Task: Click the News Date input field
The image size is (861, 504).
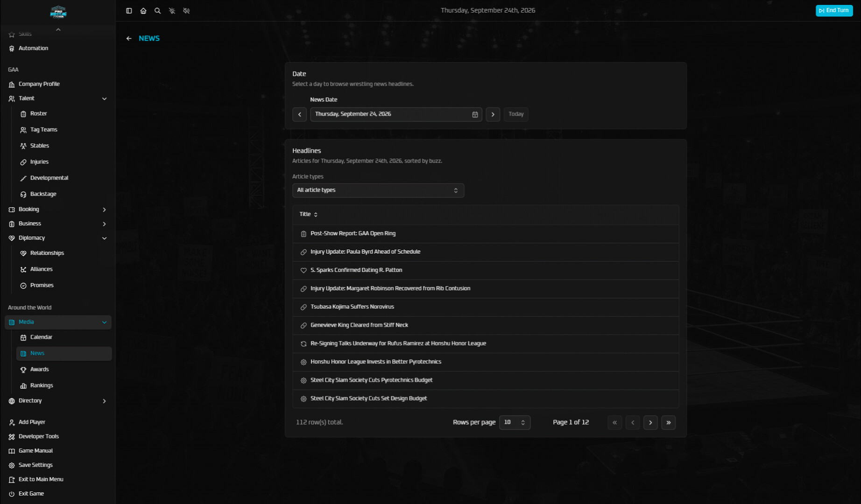Action: 396,114
